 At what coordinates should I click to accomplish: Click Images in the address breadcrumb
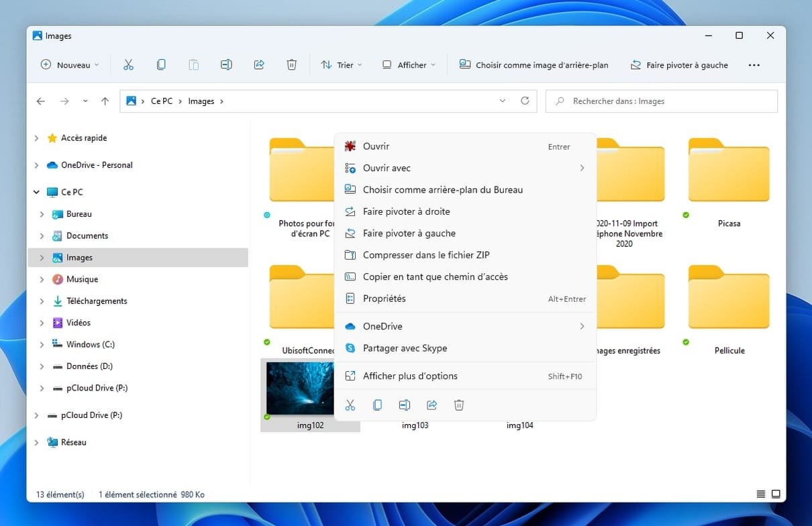201,101
